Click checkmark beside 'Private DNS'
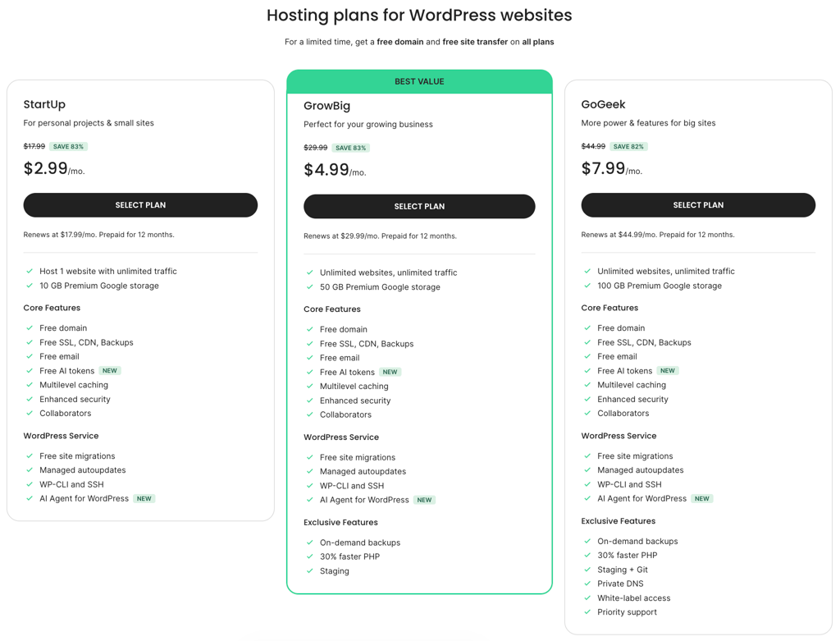This screenshot has width=840, height=641. 587,584
